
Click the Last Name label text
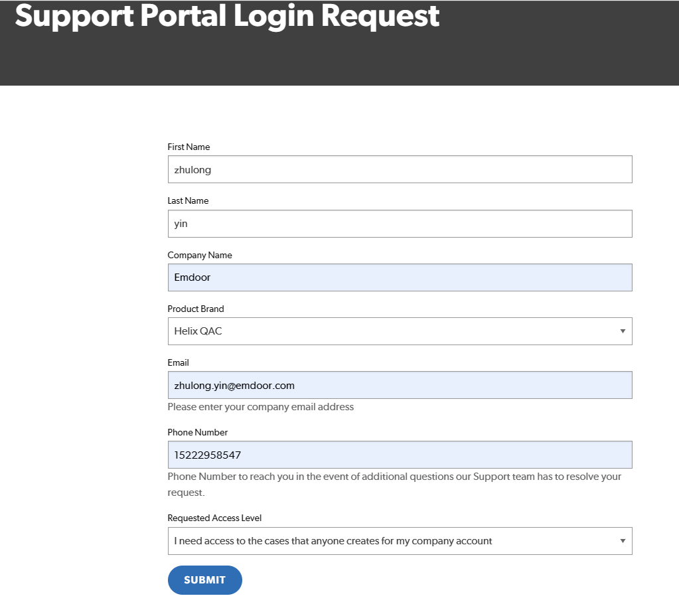pos(188,200)
